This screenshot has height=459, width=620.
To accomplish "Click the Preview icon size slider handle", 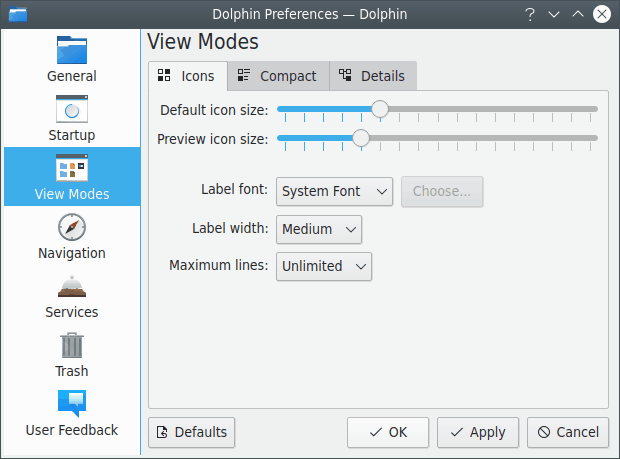I will coord(361,138).
